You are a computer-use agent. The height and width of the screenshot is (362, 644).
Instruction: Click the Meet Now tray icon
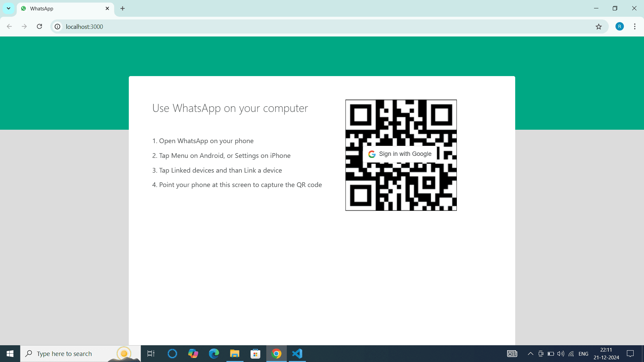[541, 354]
